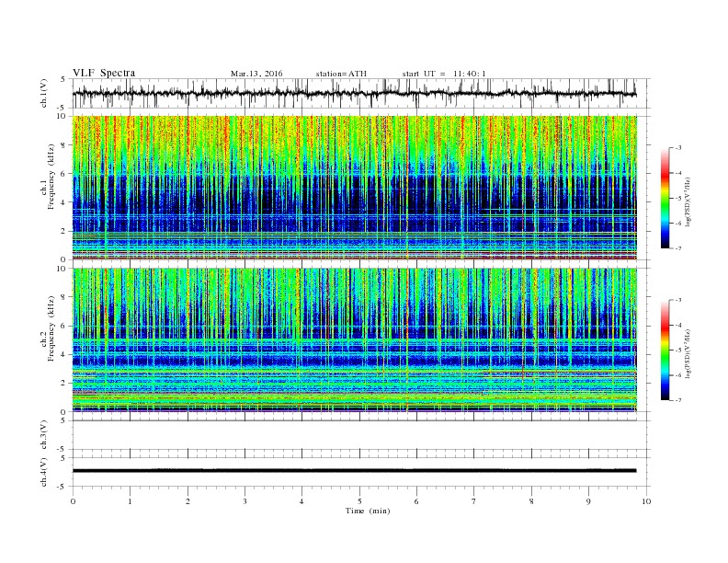The width and height of the screenshot is (728, 563).
Task: Click the ch.4 black waveform trace
Action: [x=354, y=471]
